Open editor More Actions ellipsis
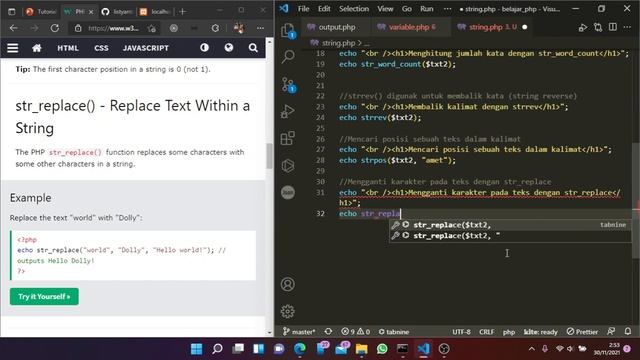The image size is (640, 360). 627,27
